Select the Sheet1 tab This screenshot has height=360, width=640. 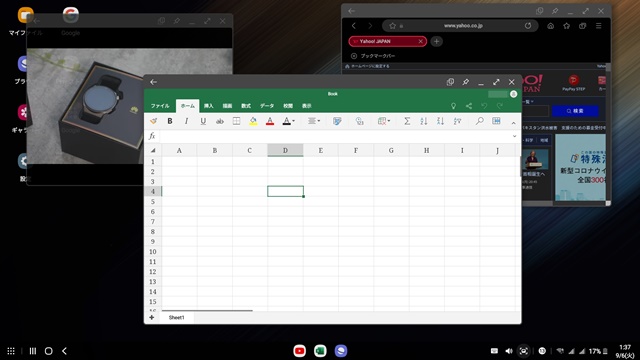177,318
